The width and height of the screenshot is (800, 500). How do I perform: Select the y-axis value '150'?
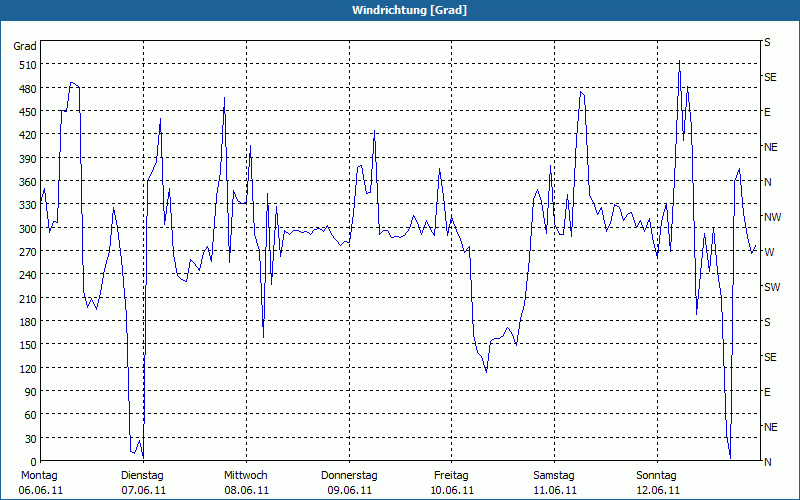tap(28, 346)
